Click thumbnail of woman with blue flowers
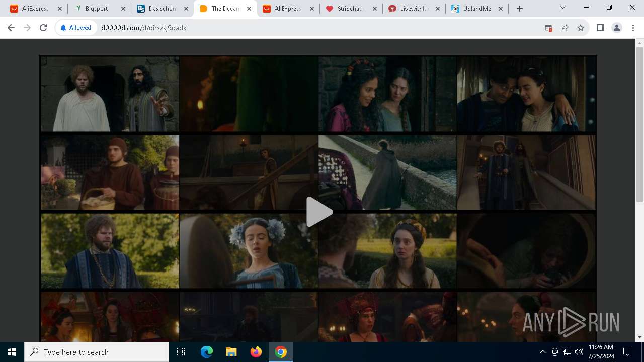 point(249,251)
